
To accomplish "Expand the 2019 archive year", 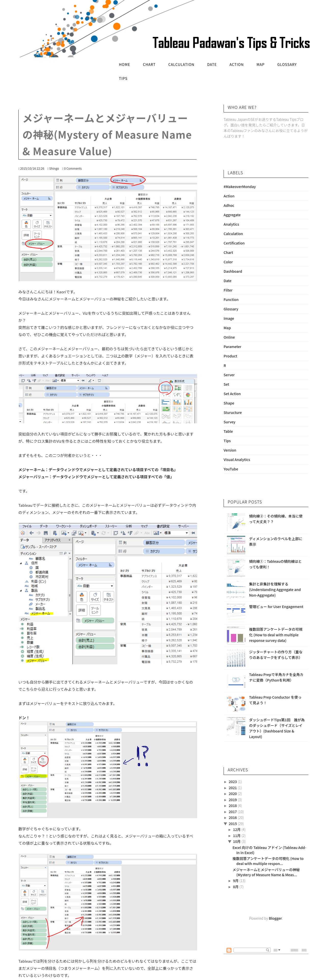I will click(225, 800).
